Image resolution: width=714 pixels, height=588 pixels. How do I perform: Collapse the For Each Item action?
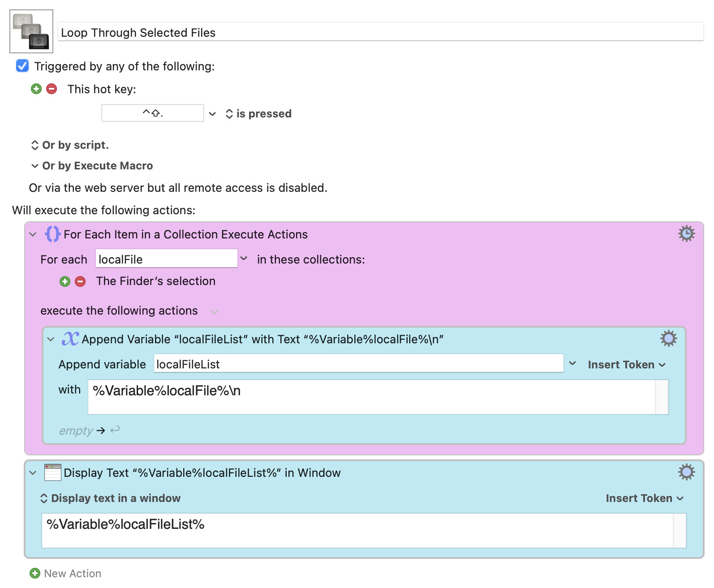(x=33, y=234)
